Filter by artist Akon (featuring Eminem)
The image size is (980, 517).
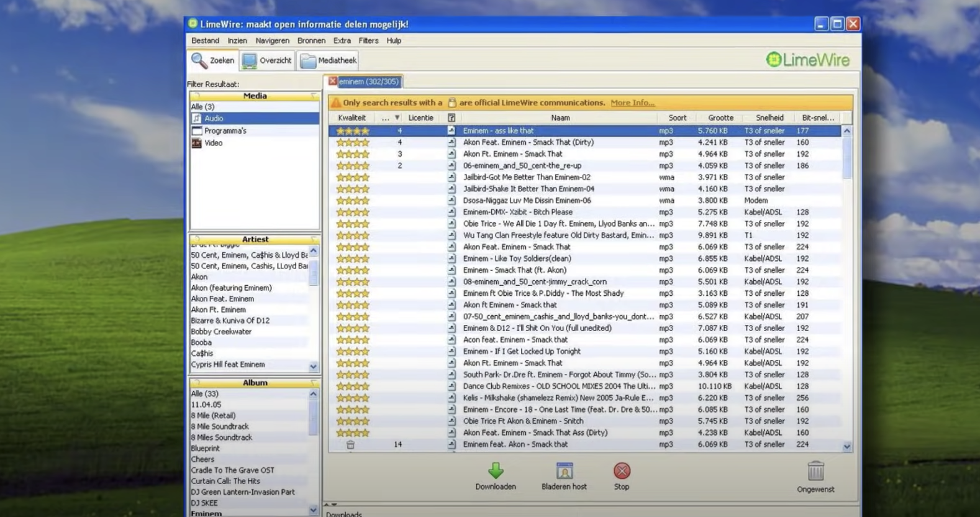(x=231, y=288)
